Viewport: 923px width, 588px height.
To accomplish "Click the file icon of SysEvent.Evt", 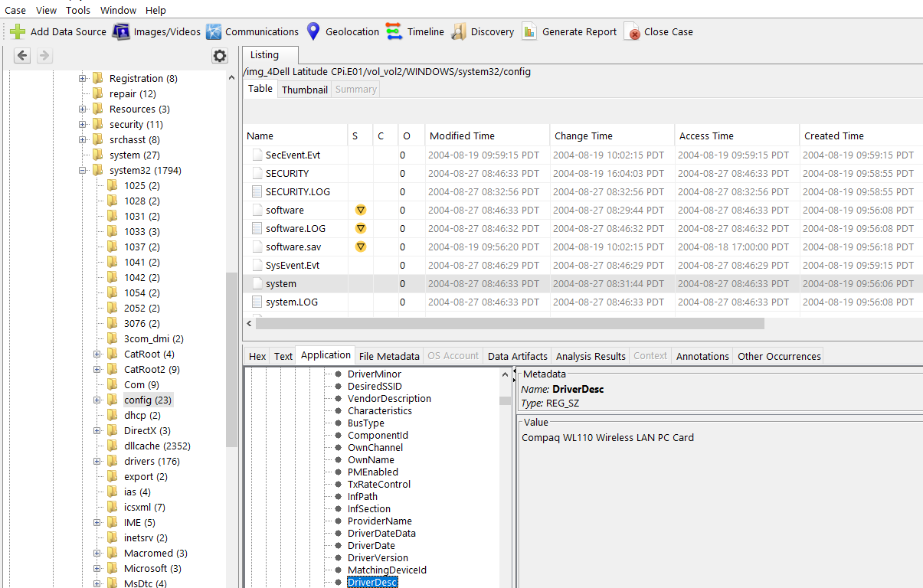I will click(257, 265).
